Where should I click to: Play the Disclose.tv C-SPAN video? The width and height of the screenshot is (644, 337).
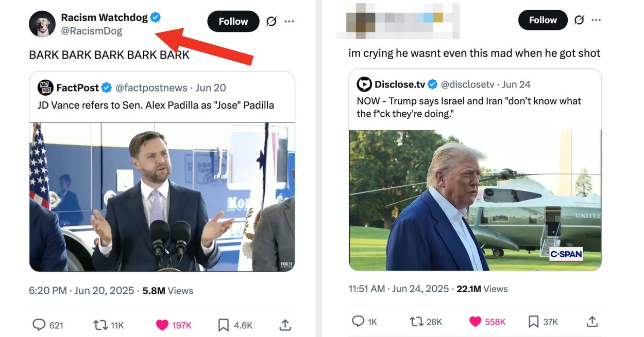(x=475, y=200)
